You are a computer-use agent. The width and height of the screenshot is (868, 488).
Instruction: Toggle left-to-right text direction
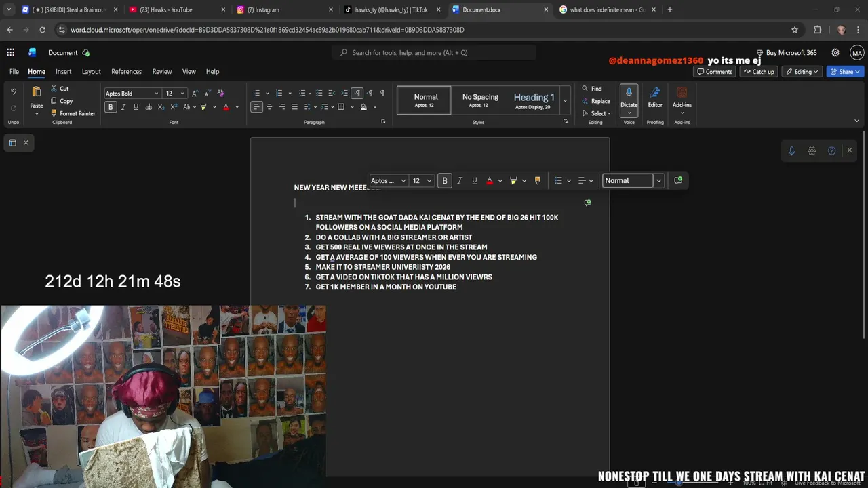pyautogui.click(x=357, y=94)
